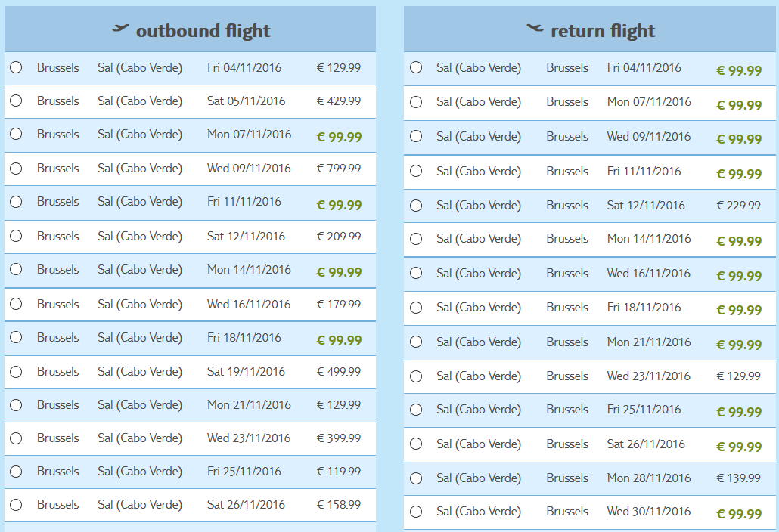Select outbound flight Wed 09/11/2016 radio button
Image resolution: width=779 pixels, height=532 pixels.
(x=16, y=169)
